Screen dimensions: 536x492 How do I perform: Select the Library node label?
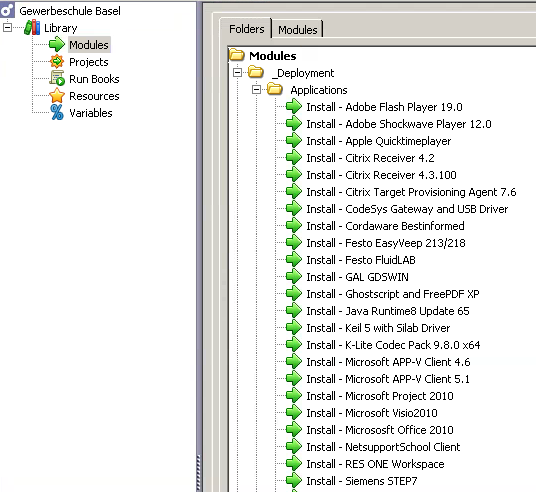pos(61,28)
